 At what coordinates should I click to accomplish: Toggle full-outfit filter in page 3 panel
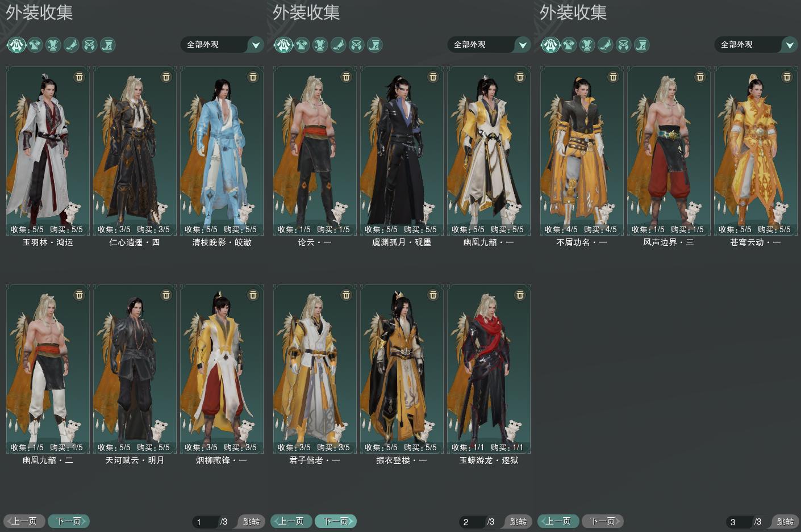[x=550, y=44]
